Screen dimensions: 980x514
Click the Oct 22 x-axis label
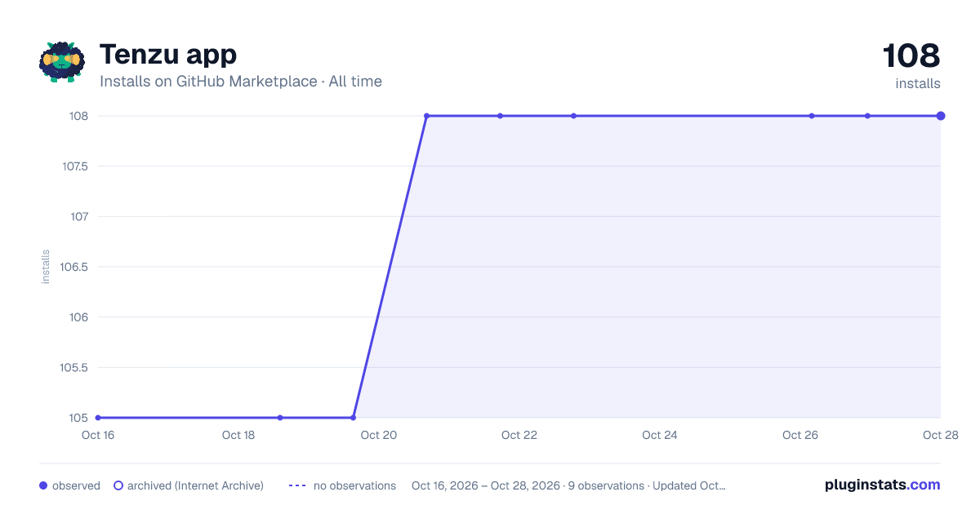pos(519,435)
